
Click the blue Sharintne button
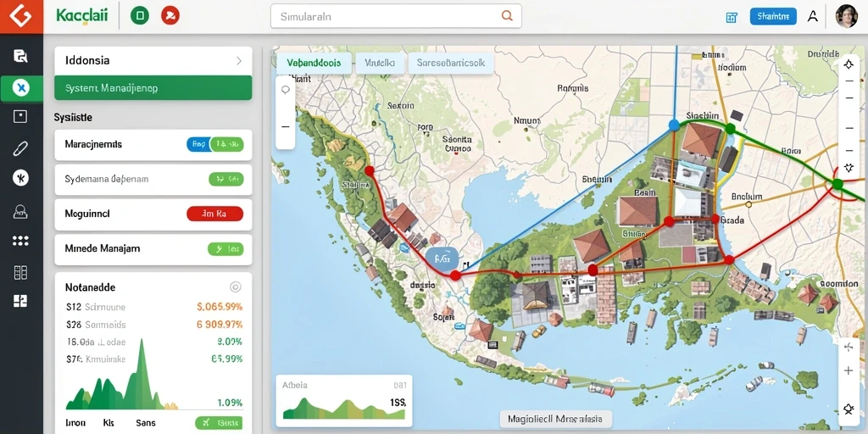coord(773,17)
